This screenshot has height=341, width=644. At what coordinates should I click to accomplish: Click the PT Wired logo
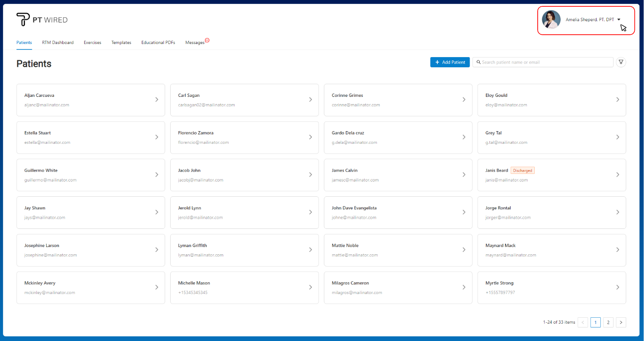pos(41,19)
